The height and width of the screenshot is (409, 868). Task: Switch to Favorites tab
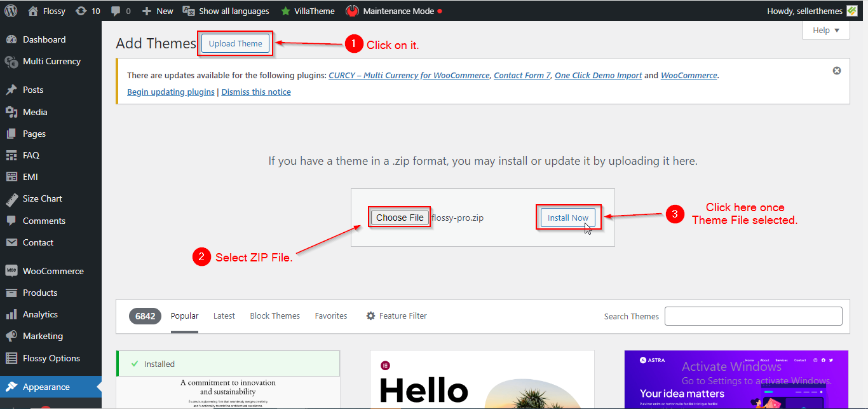click(x=331, y=315)
